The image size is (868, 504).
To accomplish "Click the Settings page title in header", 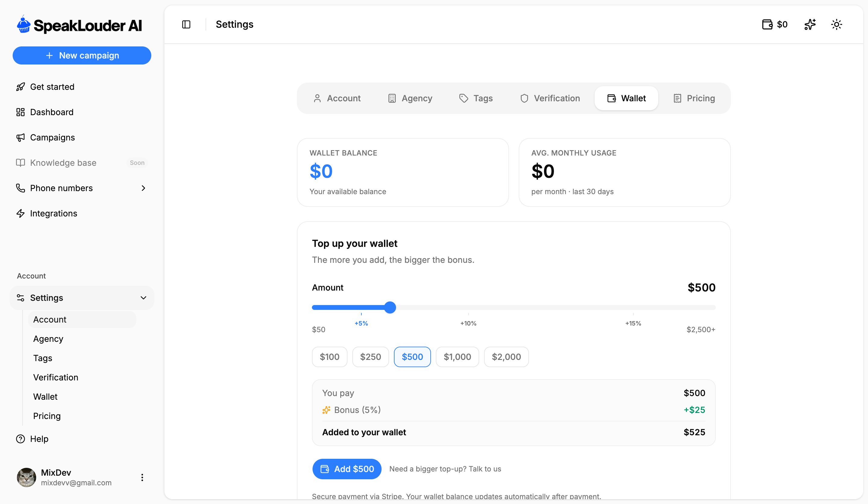I will pyautogui.click(x=234, y=24).
